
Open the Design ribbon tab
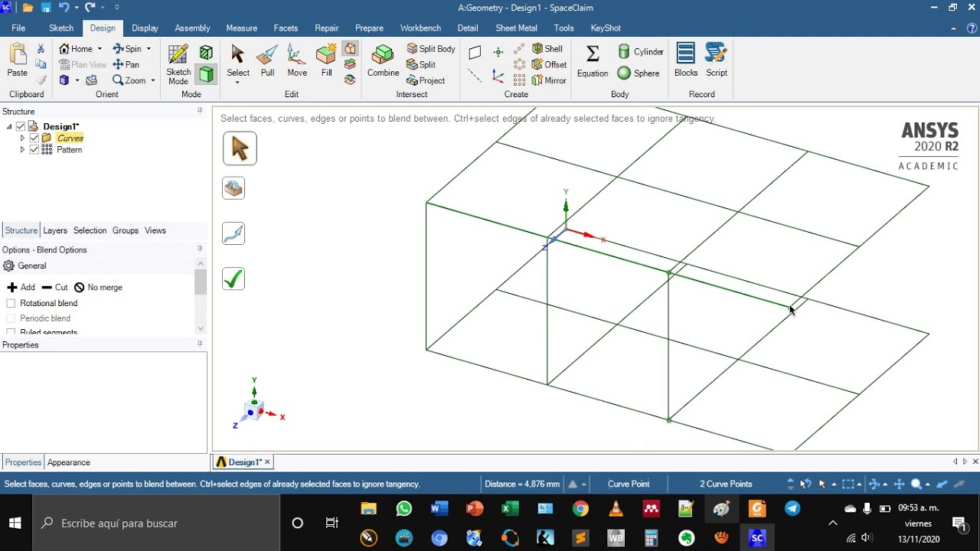103,28
